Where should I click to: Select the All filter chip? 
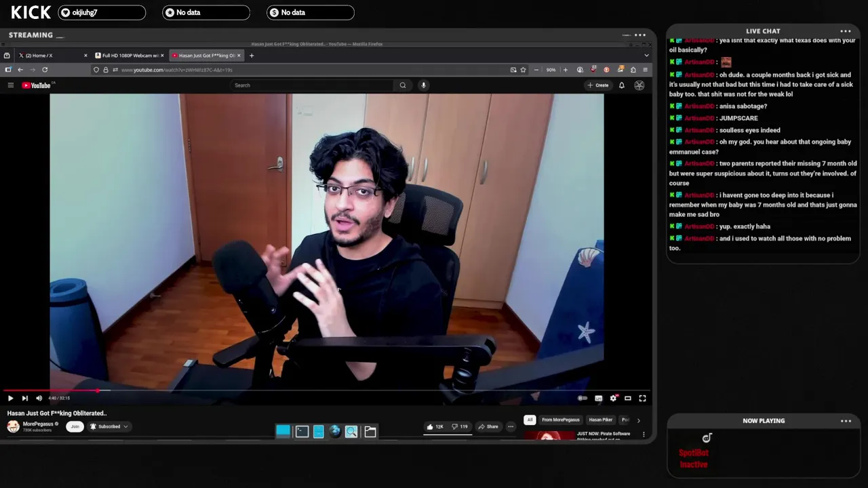(530, 420)
